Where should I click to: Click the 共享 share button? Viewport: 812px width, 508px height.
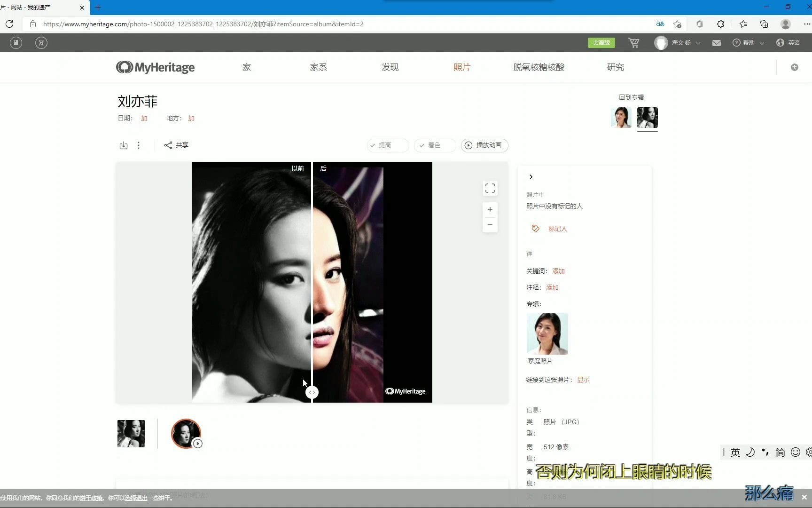176,145
